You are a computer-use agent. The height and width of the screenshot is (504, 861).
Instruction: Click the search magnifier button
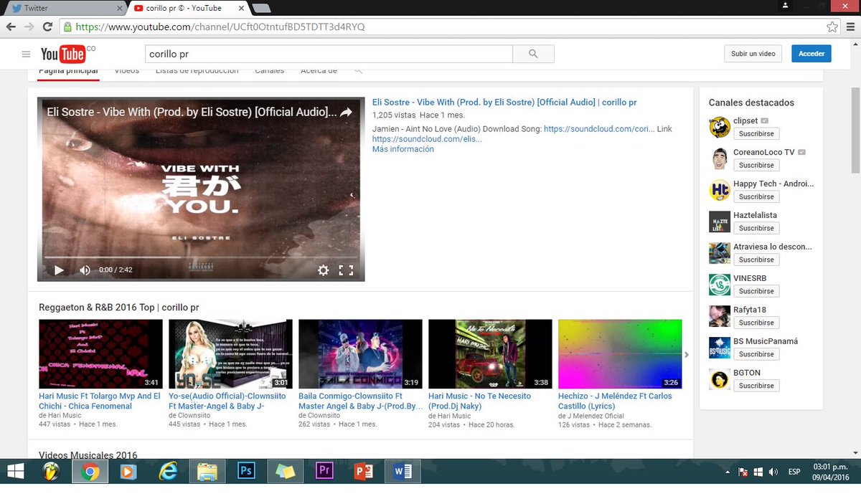point(533,54)
